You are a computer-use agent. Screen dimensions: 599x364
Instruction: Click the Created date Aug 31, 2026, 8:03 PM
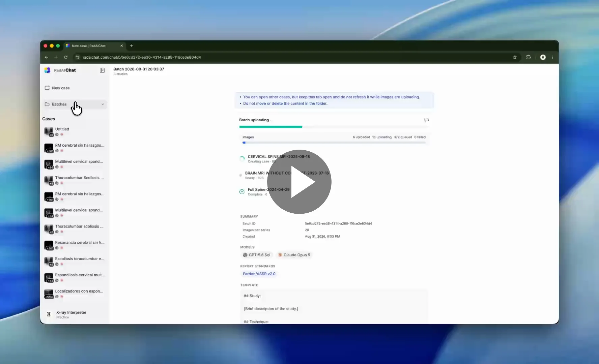pyautogui.click(x=322, y=236)
